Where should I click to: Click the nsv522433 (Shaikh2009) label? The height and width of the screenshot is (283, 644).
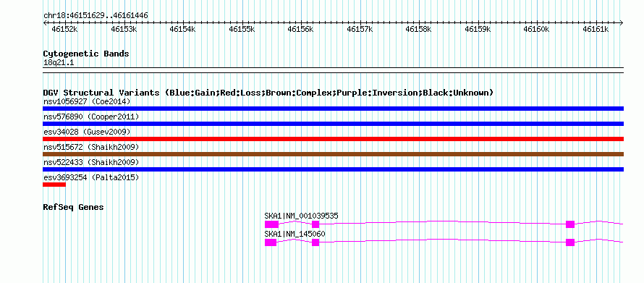tap(91, 162)
